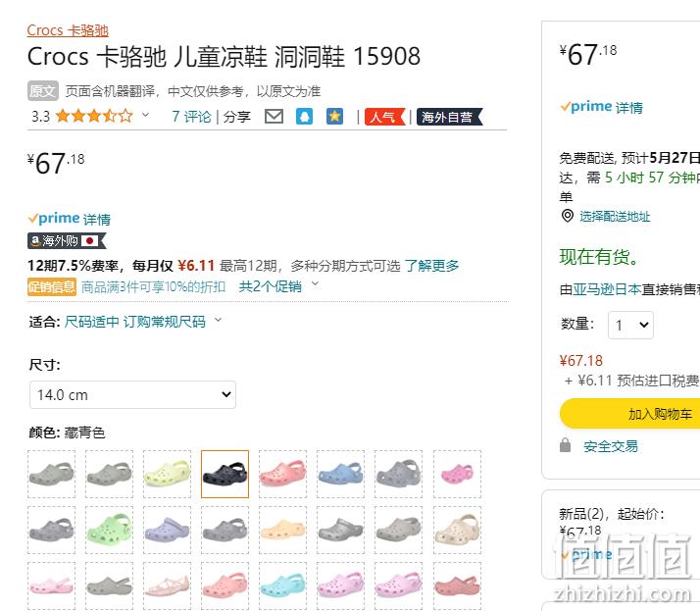Open the 商品满3件可享10%的折扣 promotion link

153,286
